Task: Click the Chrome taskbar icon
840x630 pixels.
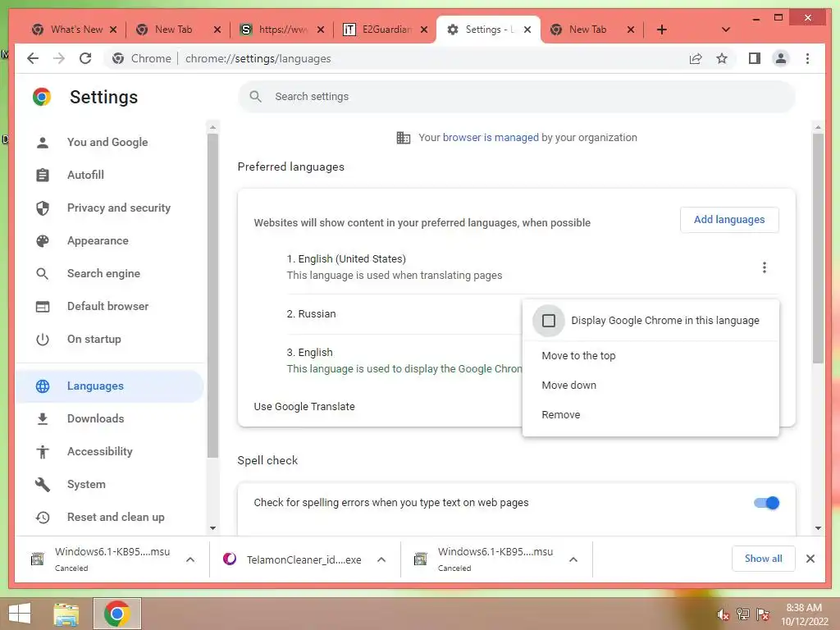Action: click(x=116, y=614)
